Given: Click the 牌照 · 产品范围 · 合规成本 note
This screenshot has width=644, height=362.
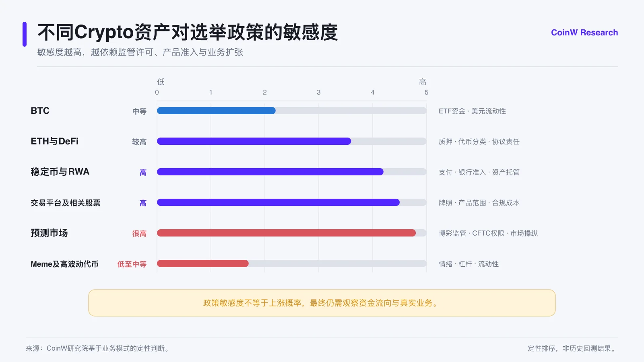Looking at the screenshot, I should pyautogui.click(x=479, y=203).
